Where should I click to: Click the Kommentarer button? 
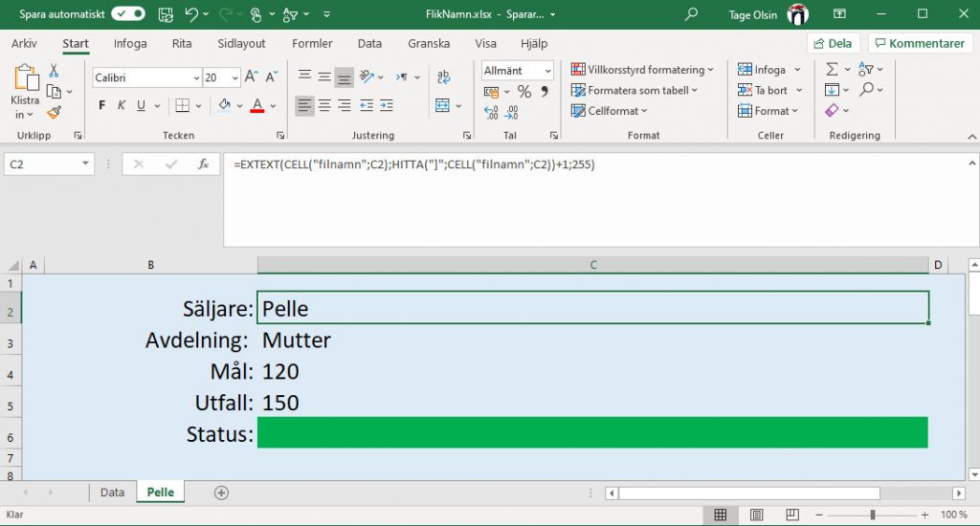pos(919,44)
